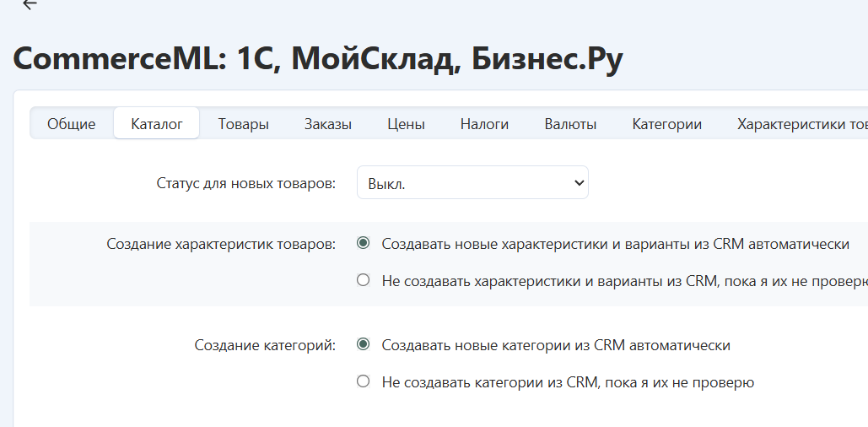Click the CommerceML page title heading
The width and height of the screenshot is (868, 427).
coord(318,59)
